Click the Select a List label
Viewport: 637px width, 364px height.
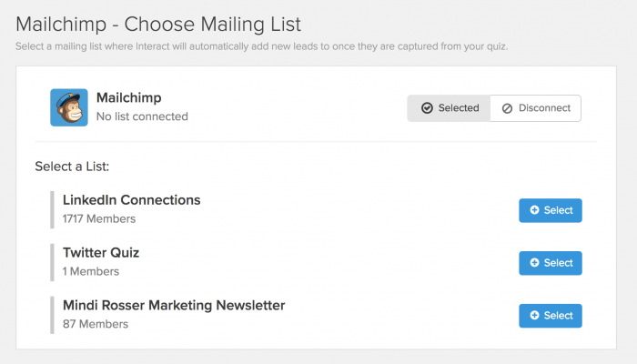coord(72,167)
